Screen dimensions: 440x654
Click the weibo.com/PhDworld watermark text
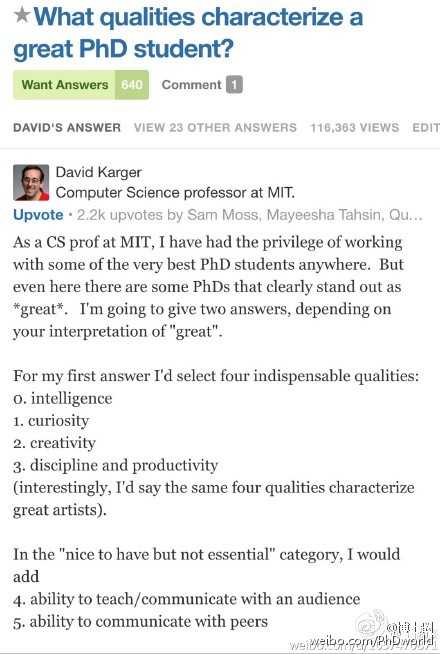(372, 641)
